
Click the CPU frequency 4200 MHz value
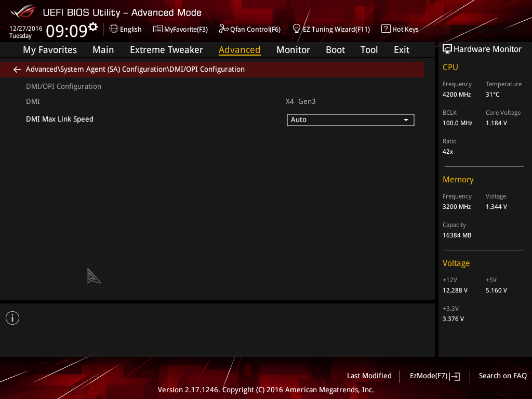click(456, 95)
